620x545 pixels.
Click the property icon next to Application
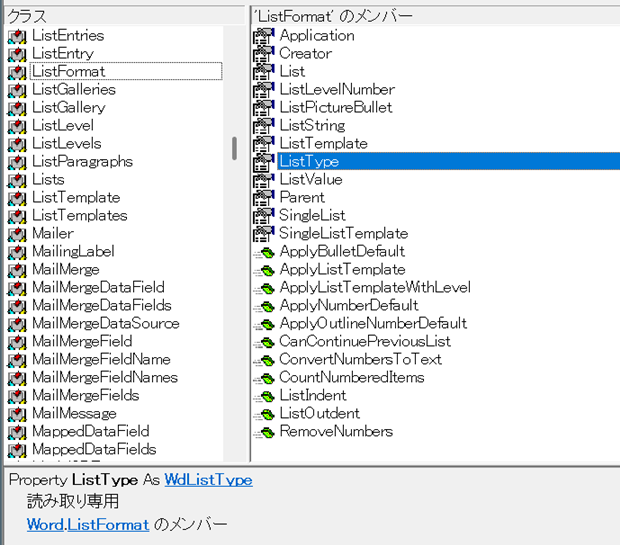click(263, 36)
